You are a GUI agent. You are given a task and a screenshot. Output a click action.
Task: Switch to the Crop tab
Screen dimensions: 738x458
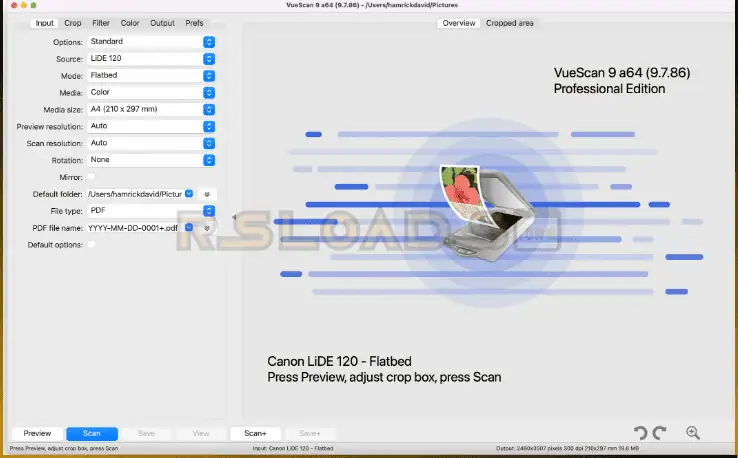(x=73, y=22)
